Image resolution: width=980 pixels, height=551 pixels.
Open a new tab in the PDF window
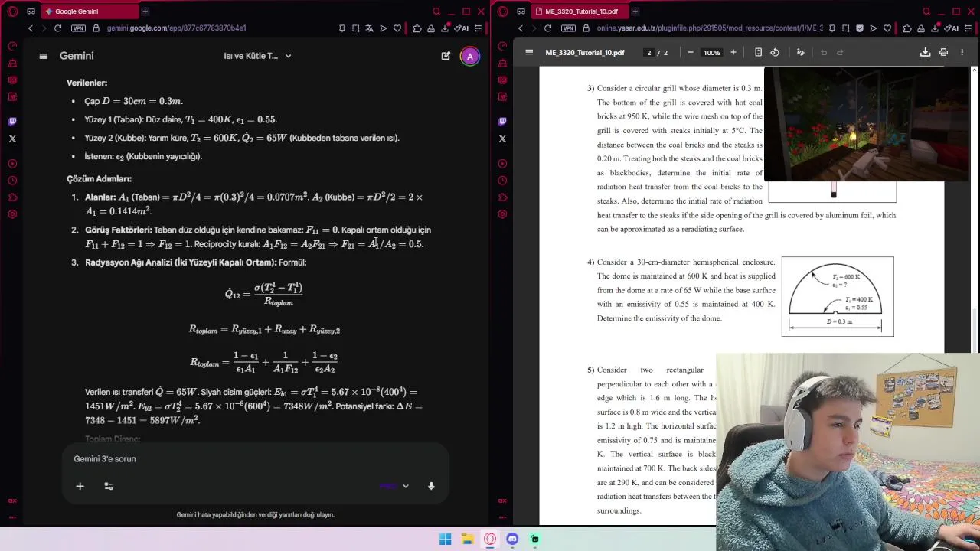tap(635, 11)
